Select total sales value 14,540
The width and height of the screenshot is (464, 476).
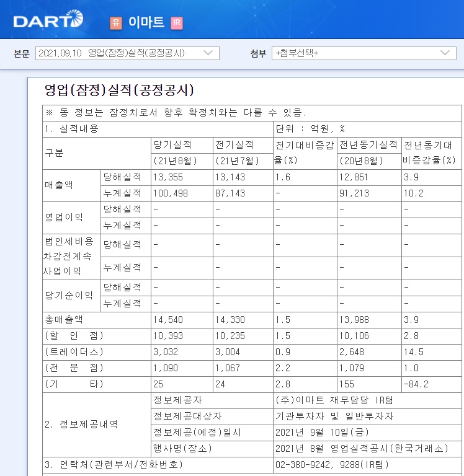pos(168,320)
